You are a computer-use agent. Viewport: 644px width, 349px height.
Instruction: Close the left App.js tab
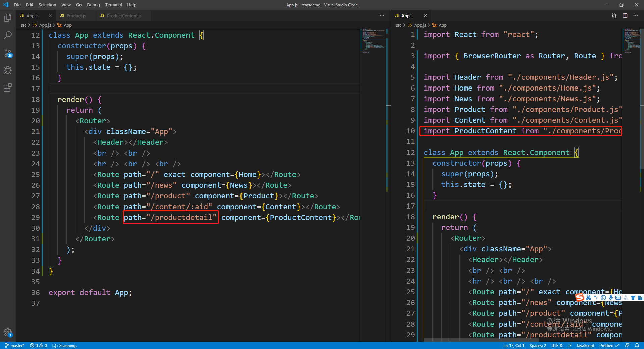click(50, 16)
